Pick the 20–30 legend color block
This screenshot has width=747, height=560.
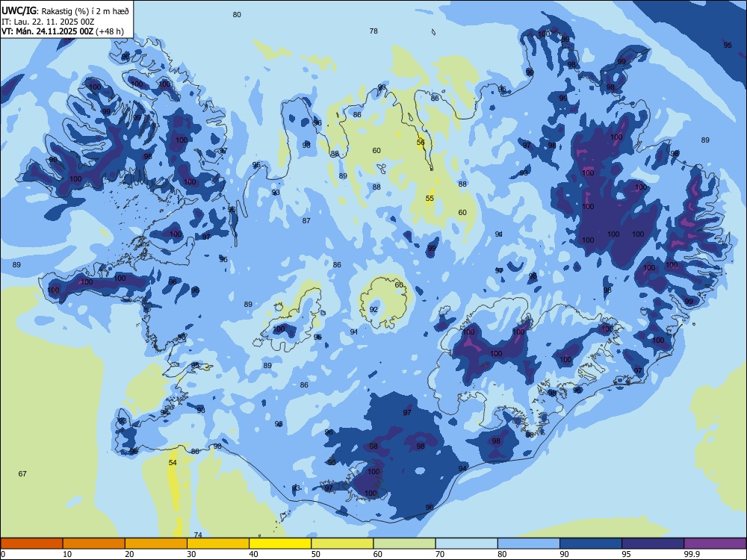pos(156,544)
